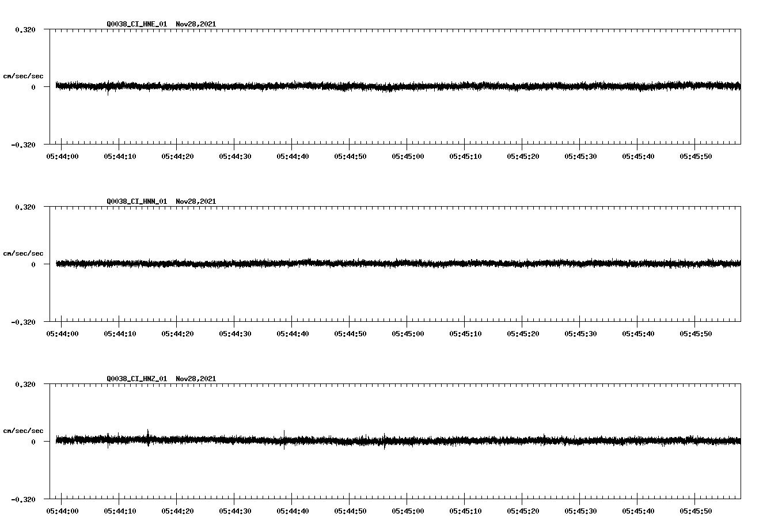Screen dimensions: 782x532
Task: Pick 05:44:00 time label under HNZ plot
Action: [62, 511]
